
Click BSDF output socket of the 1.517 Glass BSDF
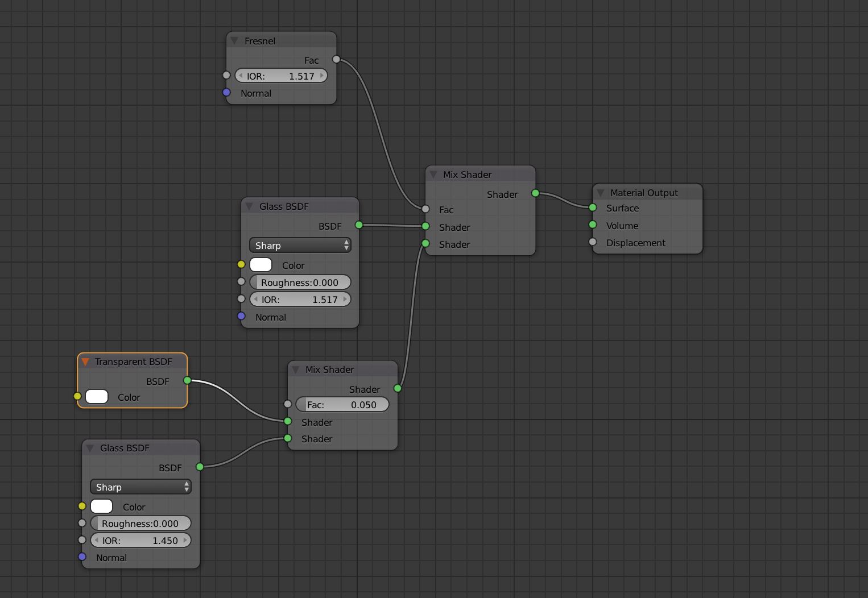pos(359,225)
